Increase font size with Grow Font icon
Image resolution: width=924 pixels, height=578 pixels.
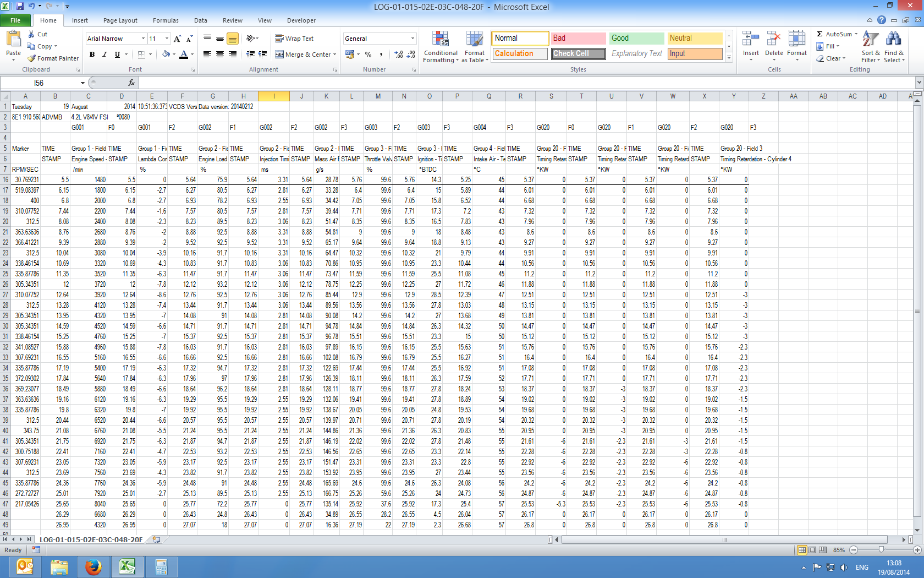(177, 39)
